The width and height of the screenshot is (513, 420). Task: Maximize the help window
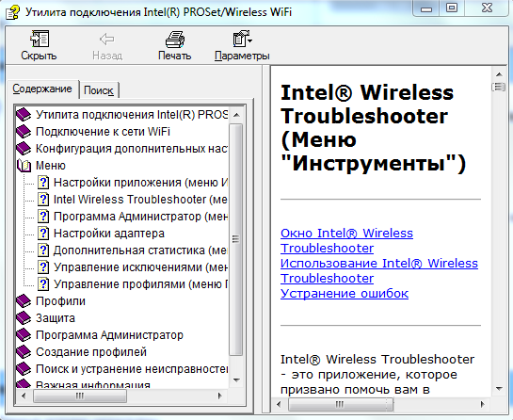point(452,8)
